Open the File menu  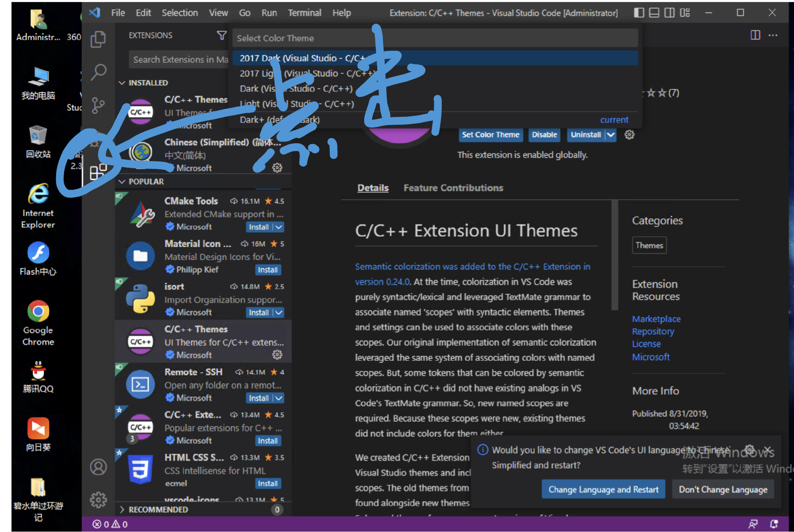tap(118, 13)
